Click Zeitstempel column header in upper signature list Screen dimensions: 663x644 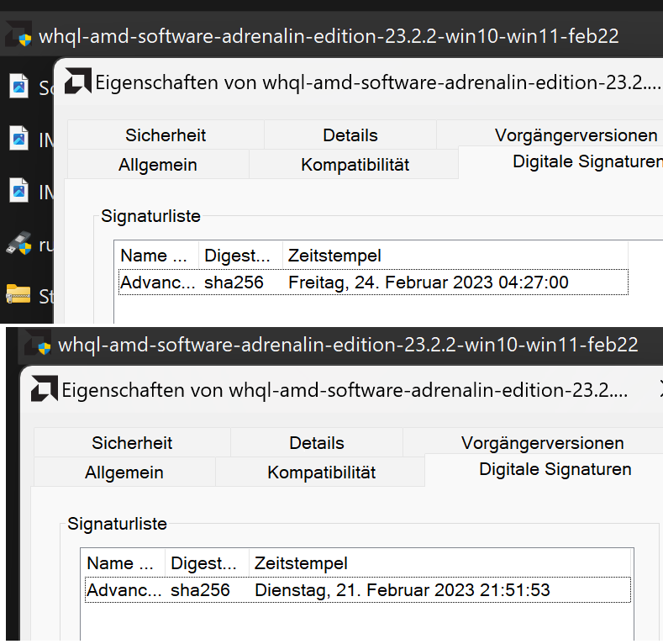pyautogui.click(x=455, y=255)
